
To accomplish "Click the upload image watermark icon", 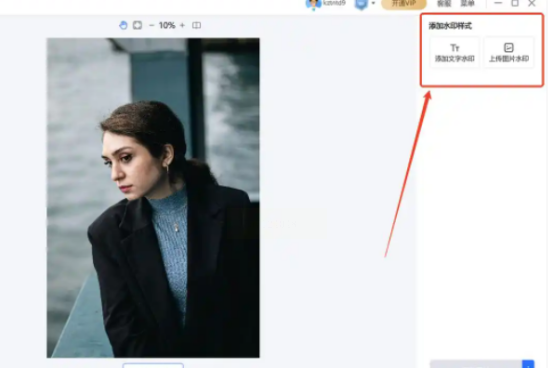I will pyautogui.click(x=509, y=47).
